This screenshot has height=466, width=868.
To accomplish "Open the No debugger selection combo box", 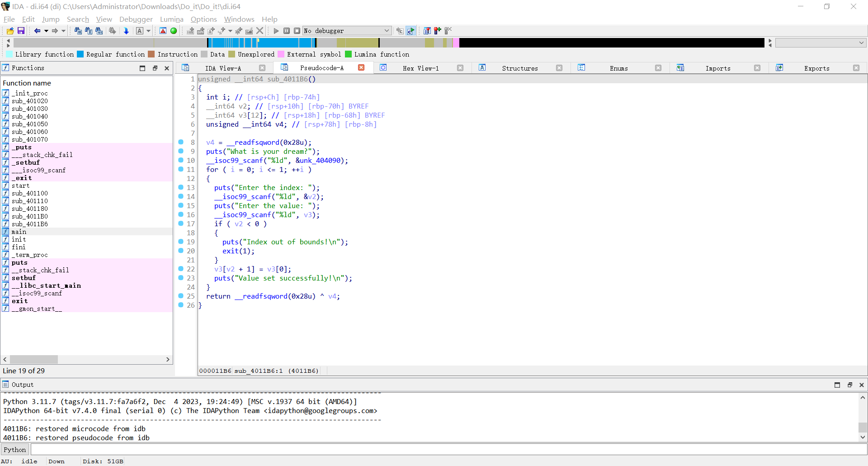I will point(347,31).
